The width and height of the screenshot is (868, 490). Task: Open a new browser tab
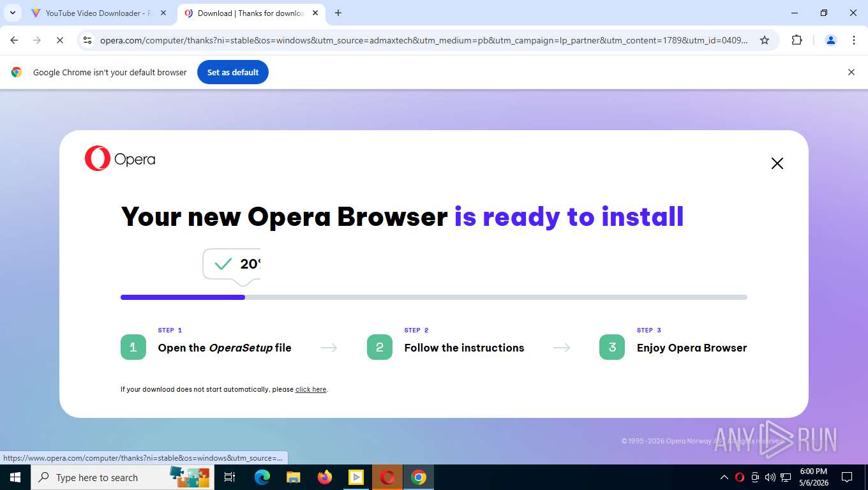coord(338,13)
